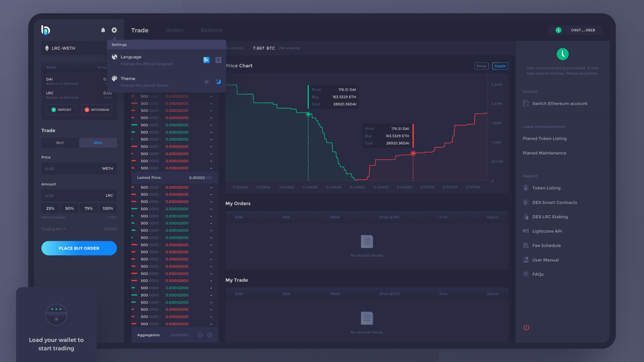The width and height of the screenshot is (644, 362).
Task: Click the WITHDRAW button
Action: (97, 110)
